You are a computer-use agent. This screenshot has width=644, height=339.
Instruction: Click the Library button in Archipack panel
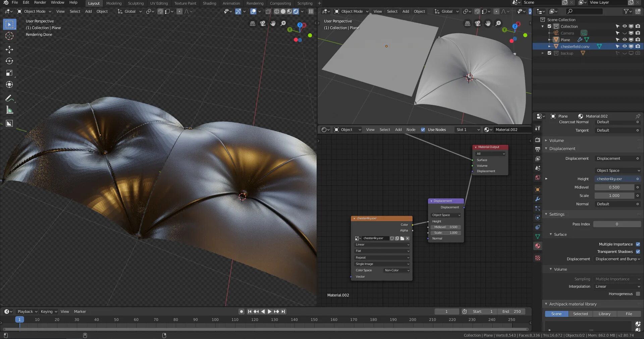click(604, 314)
